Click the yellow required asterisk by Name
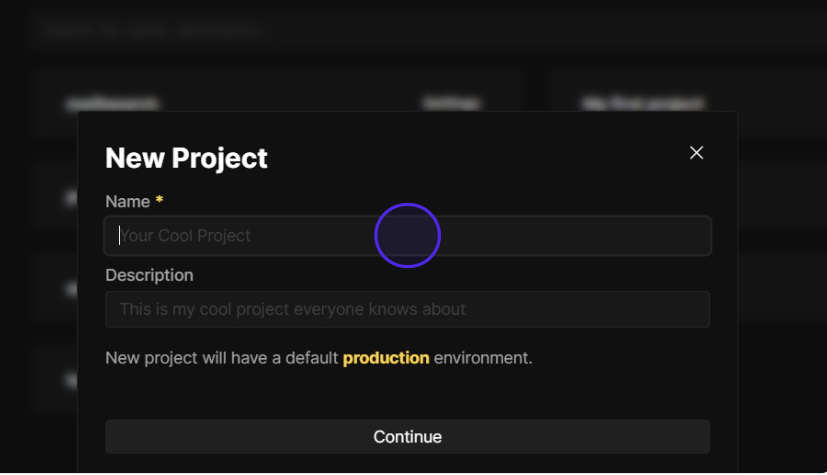The image size is (827, 475). point(159,201)
